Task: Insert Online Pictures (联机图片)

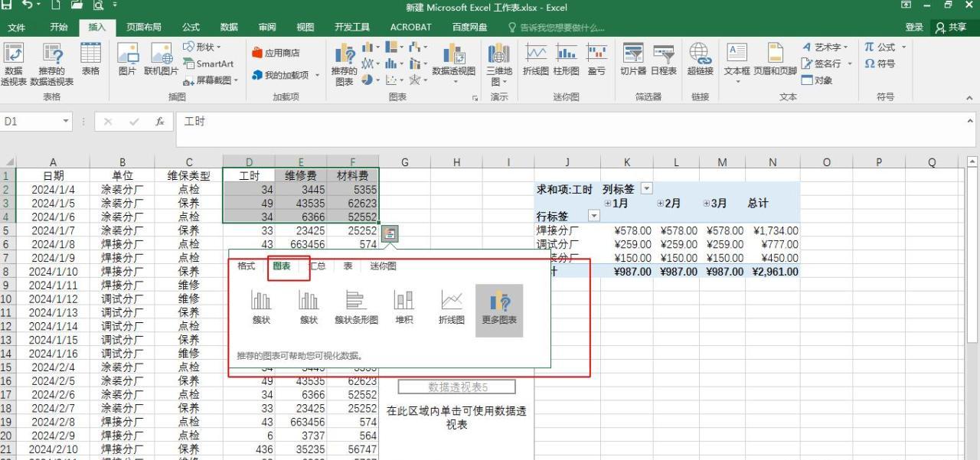Action: click(x=161, y=60)
